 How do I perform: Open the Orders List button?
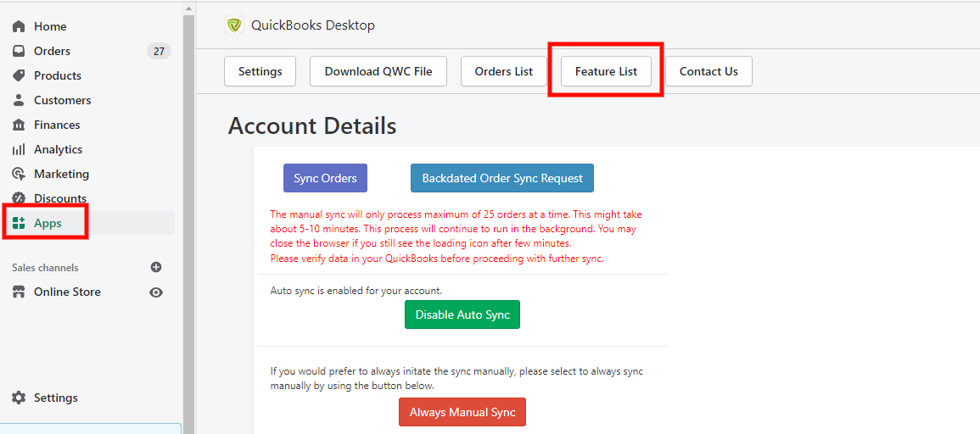[x=504, y=71]
